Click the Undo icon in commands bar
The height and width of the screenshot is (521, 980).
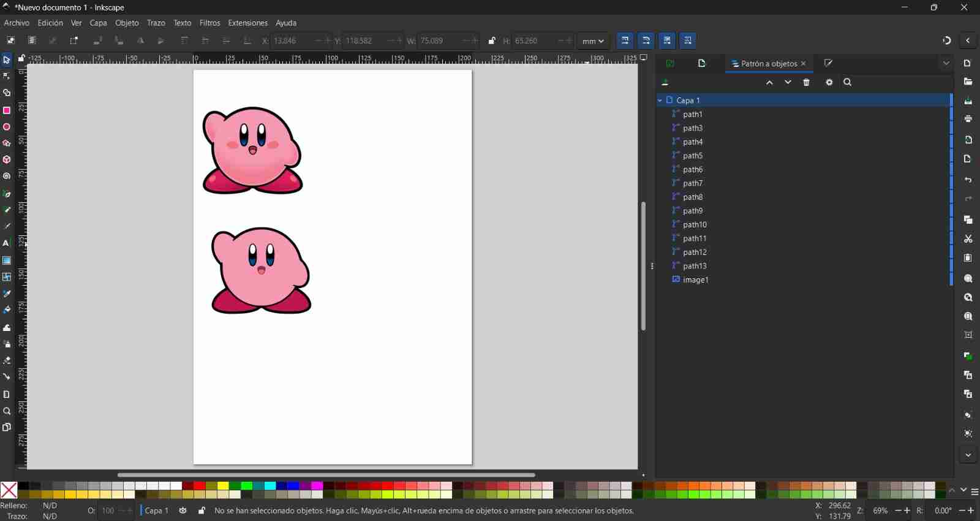coord(968,180)
